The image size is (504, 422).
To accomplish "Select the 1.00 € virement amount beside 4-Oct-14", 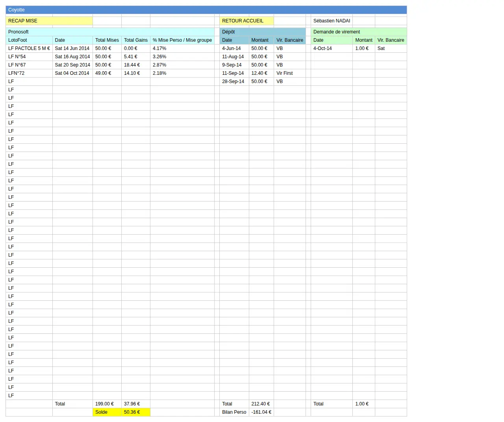I will [x=364, y=48].
